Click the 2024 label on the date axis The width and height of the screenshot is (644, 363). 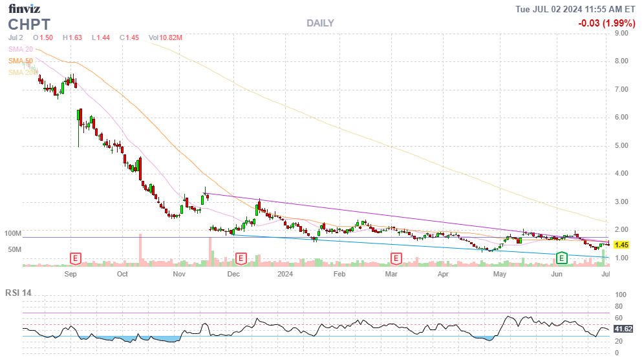pos(285,274)
